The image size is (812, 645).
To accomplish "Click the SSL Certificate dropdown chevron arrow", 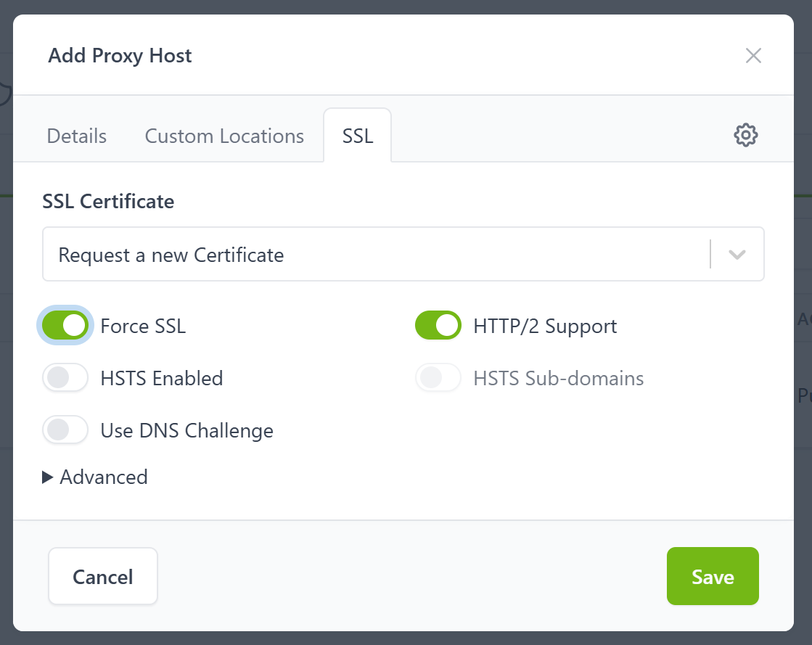I will (x=737, y=255).
